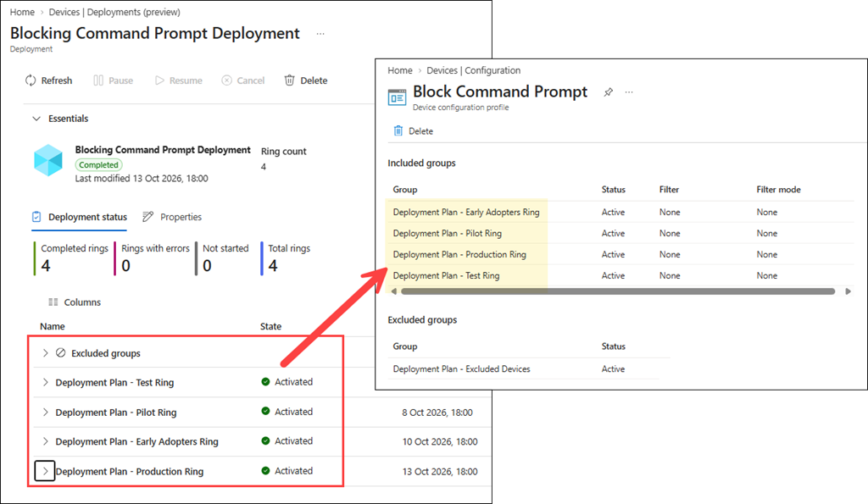
Task: Click the Completed rings count tile
Action: [71, 258]
